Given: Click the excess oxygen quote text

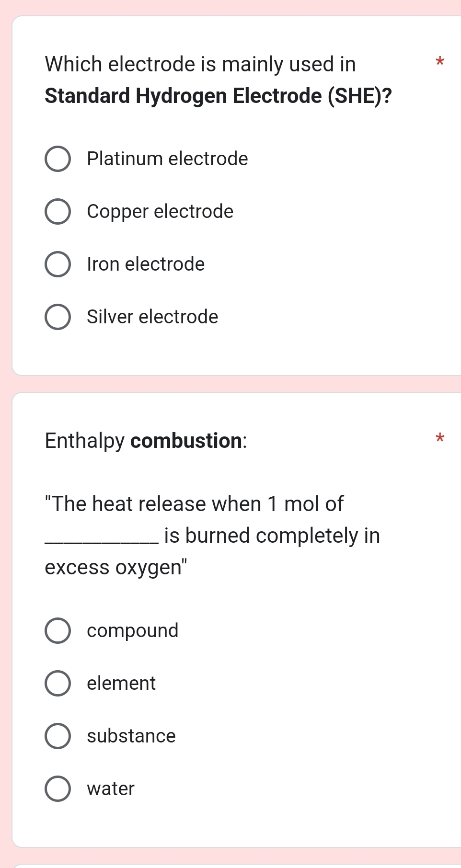Looking at the screenshot, I should pos(115,567).
